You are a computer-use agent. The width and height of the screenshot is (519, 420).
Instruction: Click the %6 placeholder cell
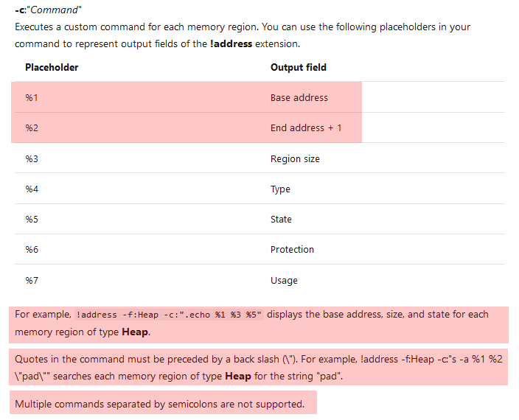coord(32,249)
